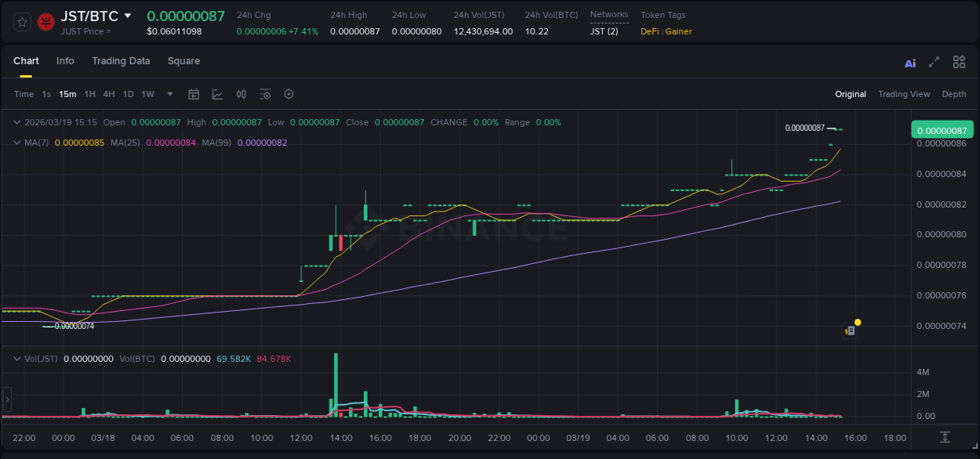Open the date range calendar icon

194,94
